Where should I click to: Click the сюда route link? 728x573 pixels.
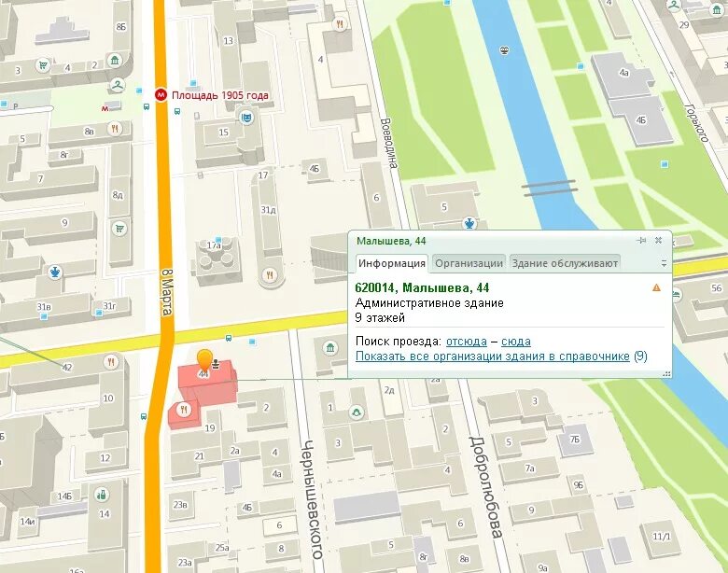click(x=516, y=342)
